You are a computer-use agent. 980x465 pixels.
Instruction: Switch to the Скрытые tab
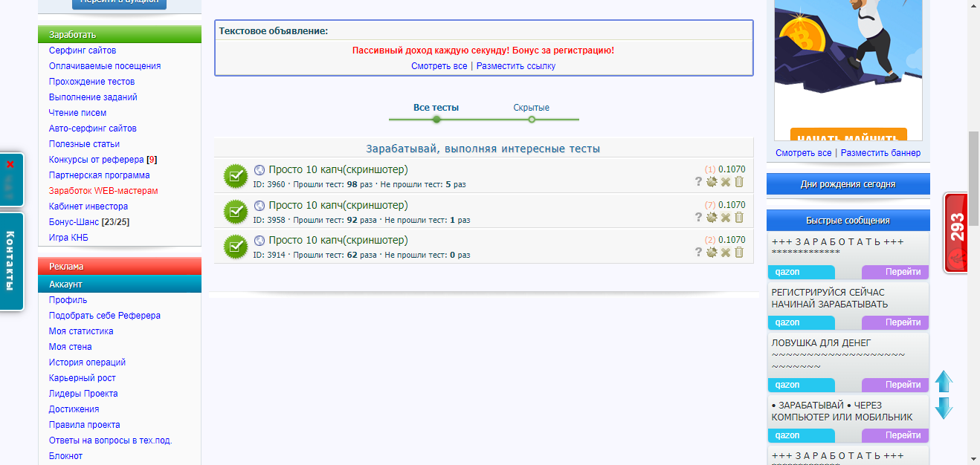(531, 108)
